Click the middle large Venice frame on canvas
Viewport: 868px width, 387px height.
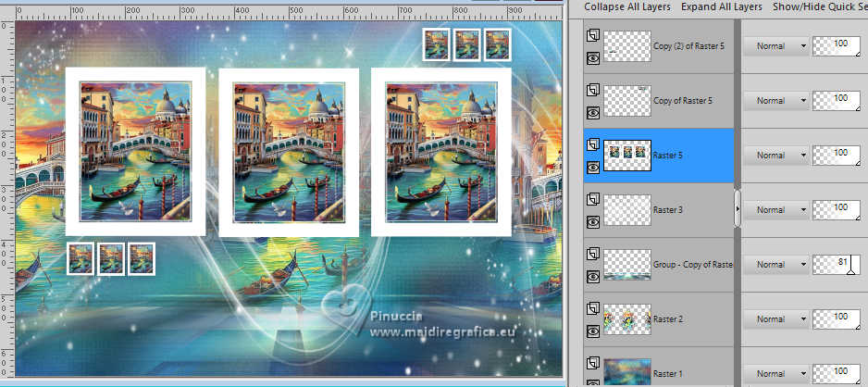click(289, 152)
